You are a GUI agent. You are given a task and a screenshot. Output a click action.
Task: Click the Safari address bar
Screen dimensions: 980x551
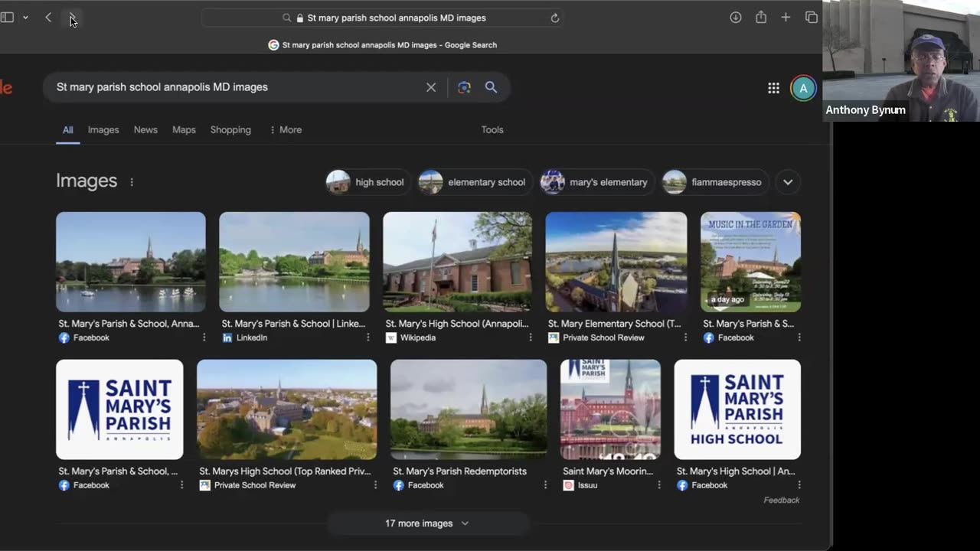383,18
